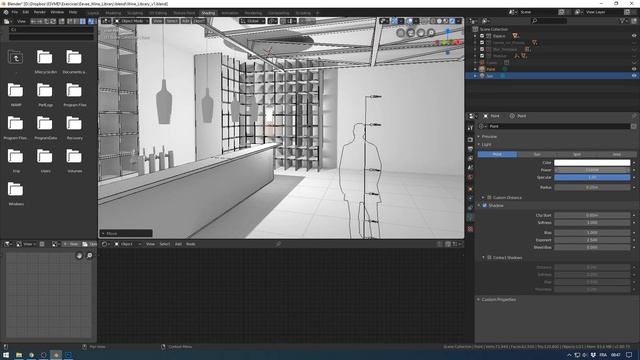Toggle third collection's exclude checkbox
This screenshot has height=360, width=640.
click(x=482, y=49)
